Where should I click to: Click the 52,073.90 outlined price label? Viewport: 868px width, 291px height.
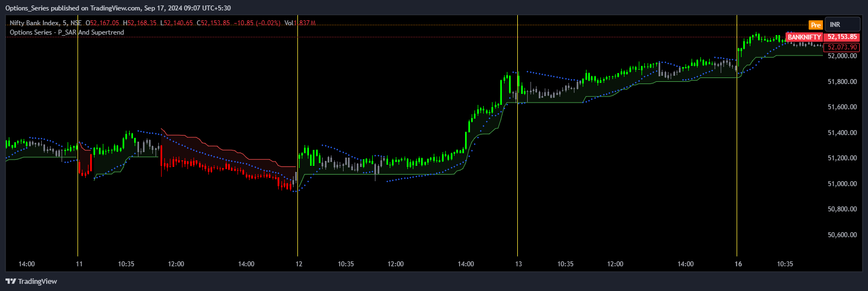click(x=842, y=47)
